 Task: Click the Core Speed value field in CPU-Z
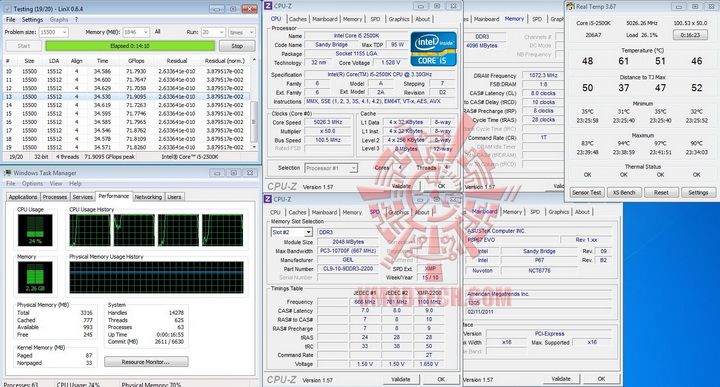point(327,123)
